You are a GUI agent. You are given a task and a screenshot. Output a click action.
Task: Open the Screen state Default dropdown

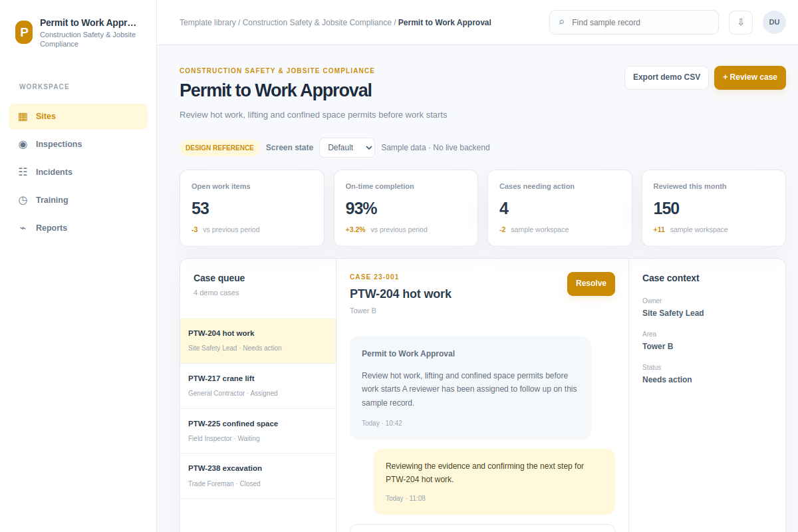[x=347, y=148]
